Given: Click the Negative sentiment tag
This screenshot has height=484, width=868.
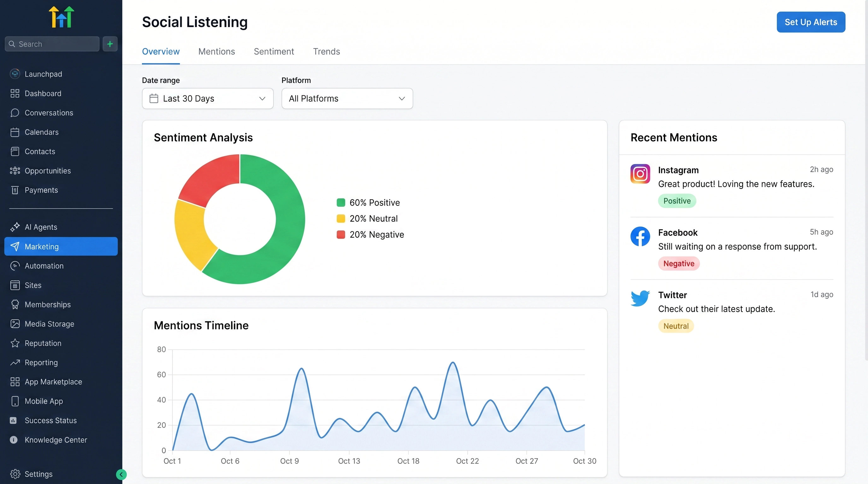Looking at the screenshot, I should pyautogui.click(x=679, y=263).
